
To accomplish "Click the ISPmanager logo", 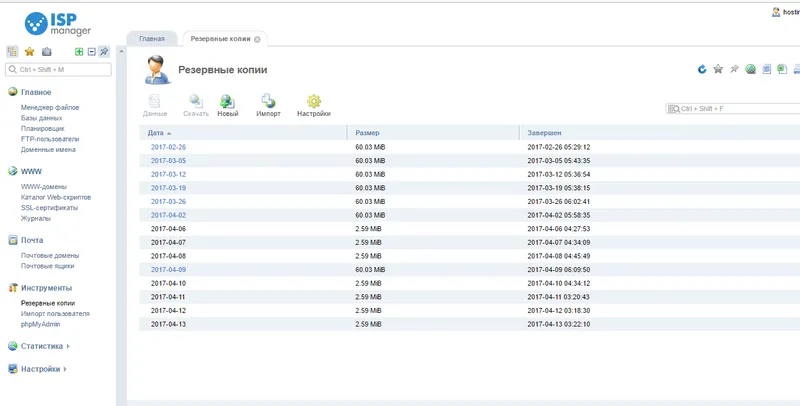I will pos(58,24).
